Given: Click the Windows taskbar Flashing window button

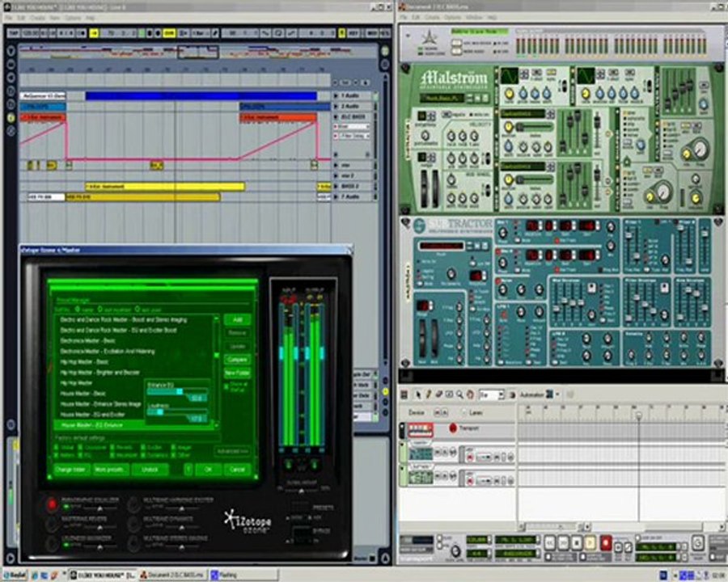Looking at the screenshot, I should 243,575.
